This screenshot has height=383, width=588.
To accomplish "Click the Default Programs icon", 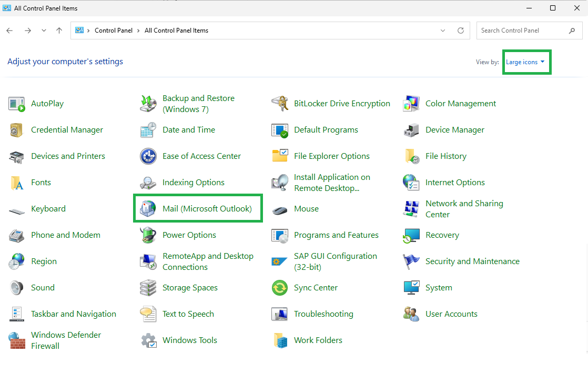I will pyautogui.click(x=280, y=130).
